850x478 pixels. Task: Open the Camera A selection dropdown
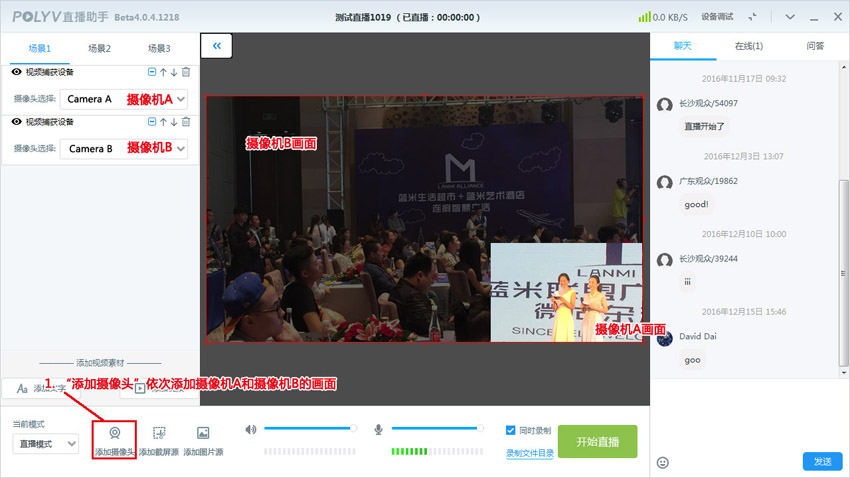[124, 99]
